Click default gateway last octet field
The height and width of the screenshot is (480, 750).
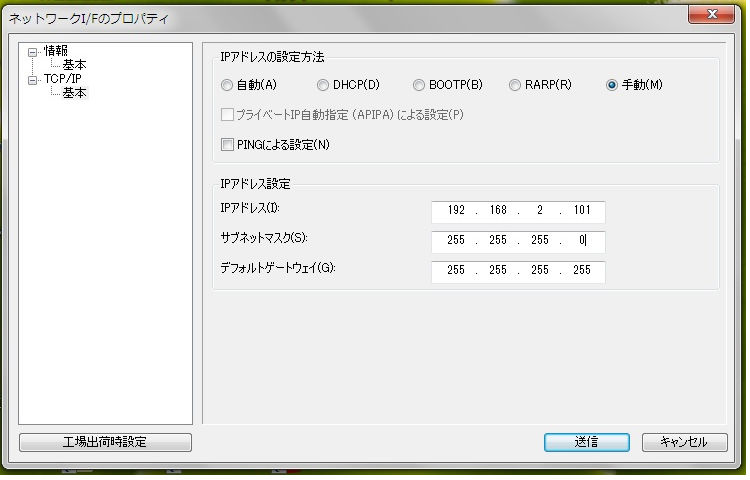pos(582,270)
